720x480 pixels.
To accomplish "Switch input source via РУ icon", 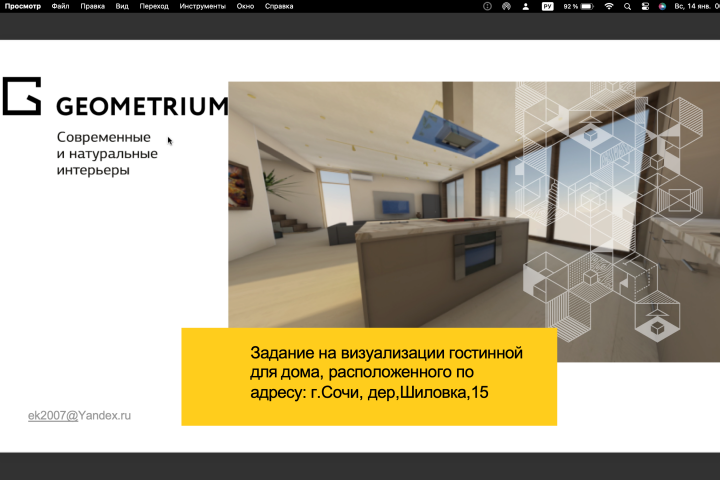I will pyautogui.click(x=547, y=6).
